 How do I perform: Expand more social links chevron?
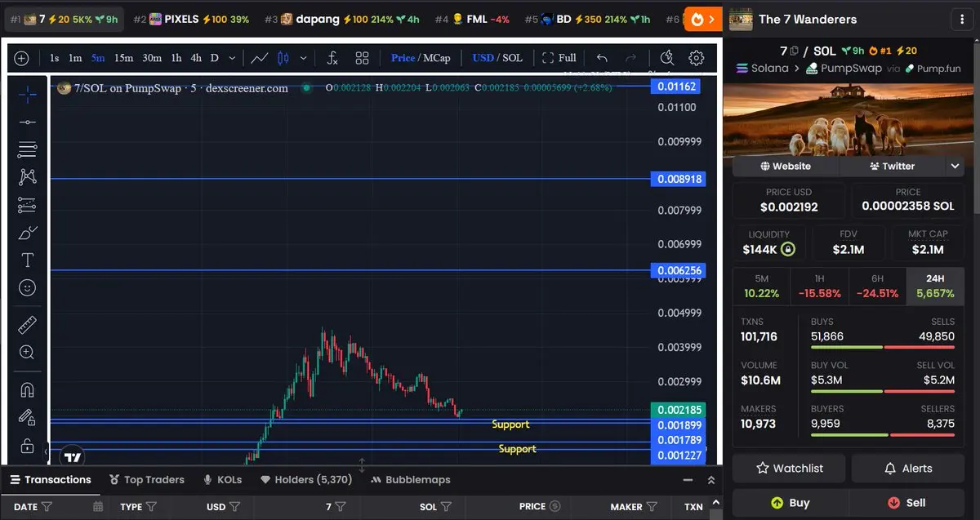tap(955, 166)
